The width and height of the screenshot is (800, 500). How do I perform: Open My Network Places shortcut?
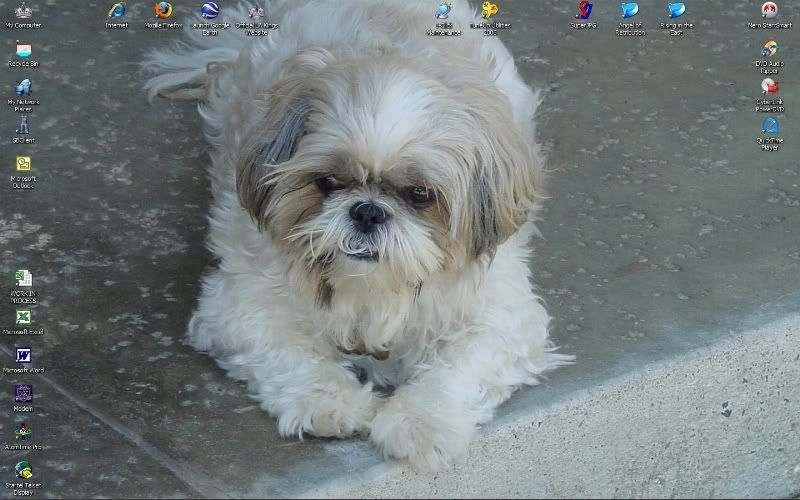coord(23,88)
